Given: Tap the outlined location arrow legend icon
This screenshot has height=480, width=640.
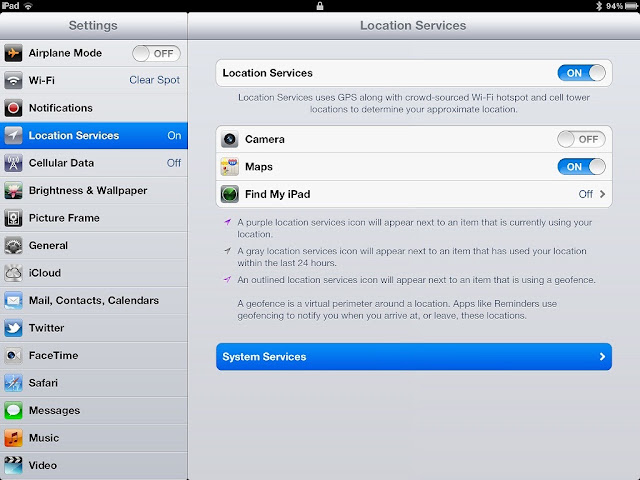Looking at the screenshot, I should 228,280.
